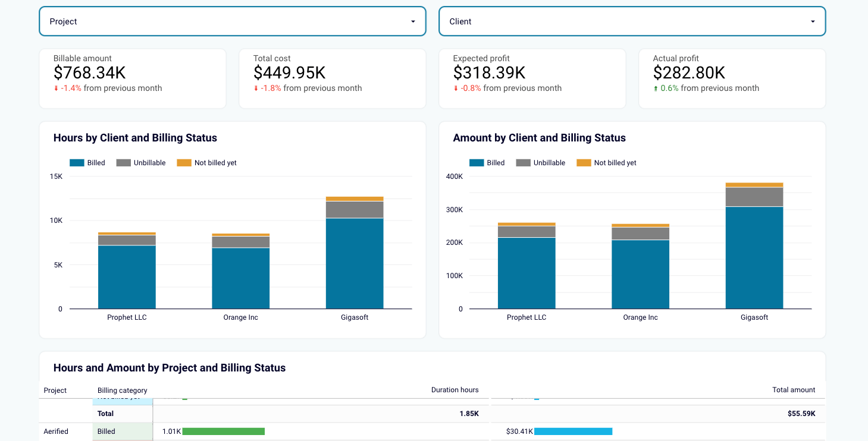Click the green increase arrow on Actual profit card
Image resolution: width=868 pixels, height=441 pixels.
[656, 88]
